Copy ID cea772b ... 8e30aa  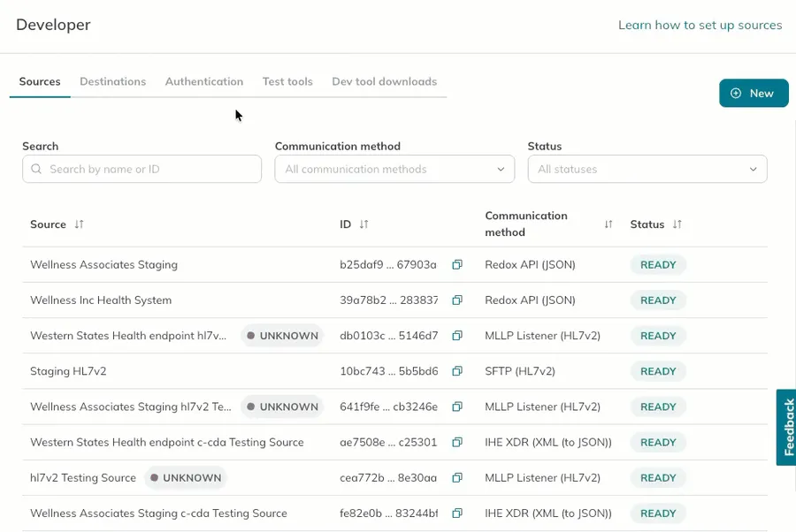click(x=457, y=478)
